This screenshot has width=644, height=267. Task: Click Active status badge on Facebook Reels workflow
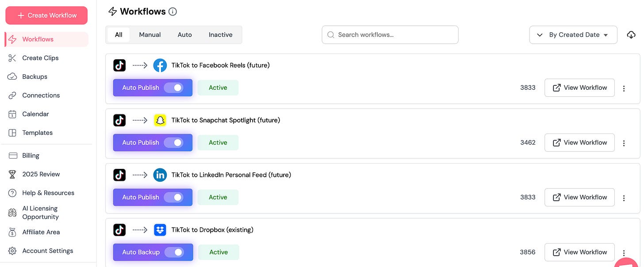pyautogui.click(x=218, y=88)
